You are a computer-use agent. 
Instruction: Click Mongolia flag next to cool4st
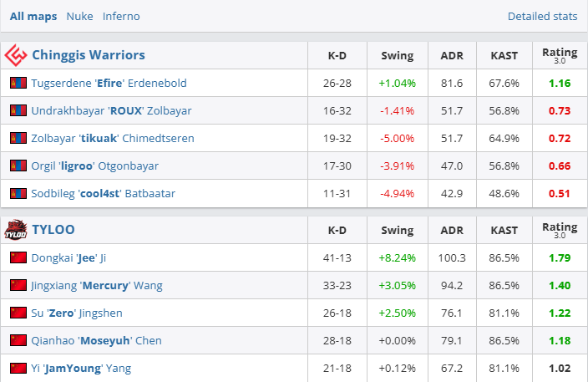18,194
